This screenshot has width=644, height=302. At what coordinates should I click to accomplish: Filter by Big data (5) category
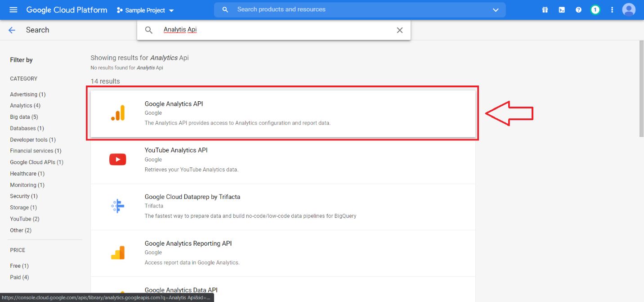pyautogui.click(x=24, y=117)
